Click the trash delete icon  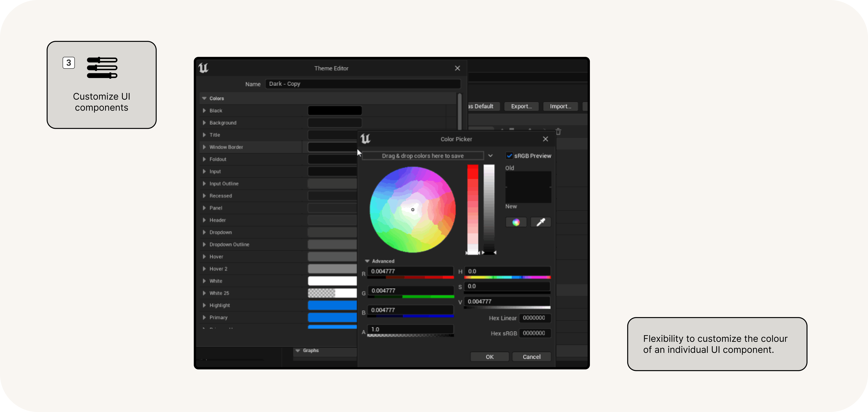coord(558,132)
